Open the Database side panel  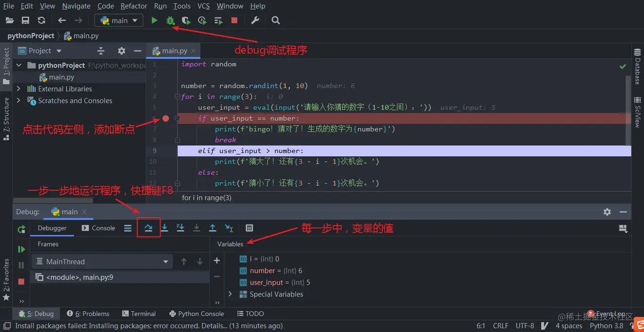click(x=637, y=66)
